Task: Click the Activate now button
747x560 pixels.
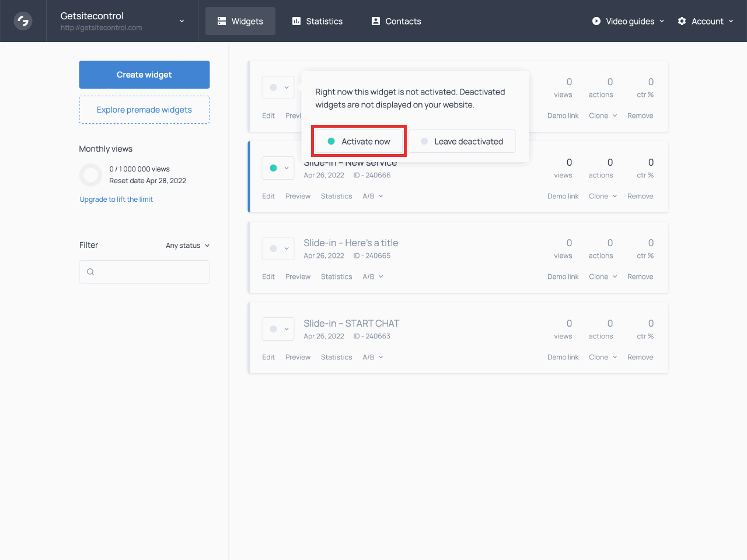Action: 359,141
